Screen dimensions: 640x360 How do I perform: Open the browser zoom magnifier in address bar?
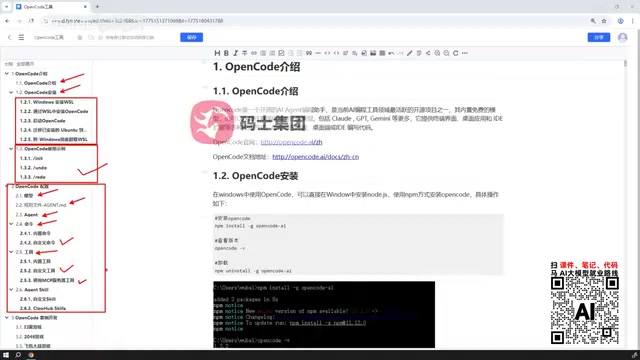tap(593, 21)
